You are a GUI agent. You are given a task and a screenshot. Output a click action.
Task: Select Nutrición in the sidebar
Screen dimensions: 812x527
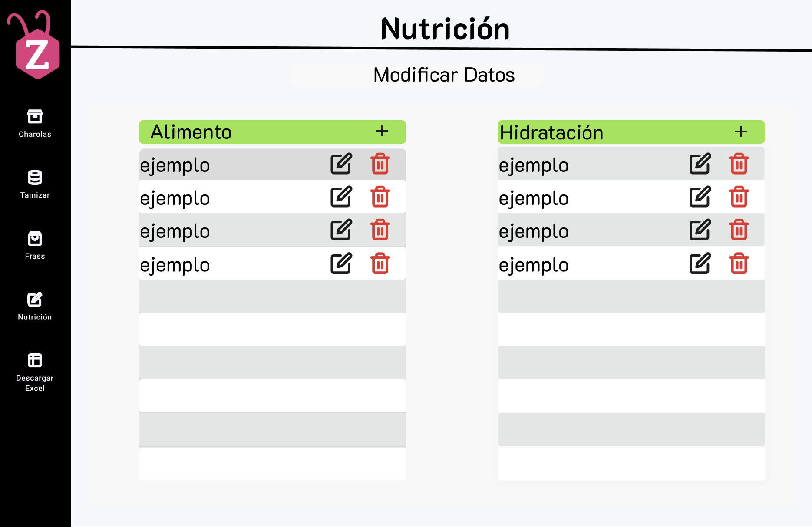(x=35, y=306)
